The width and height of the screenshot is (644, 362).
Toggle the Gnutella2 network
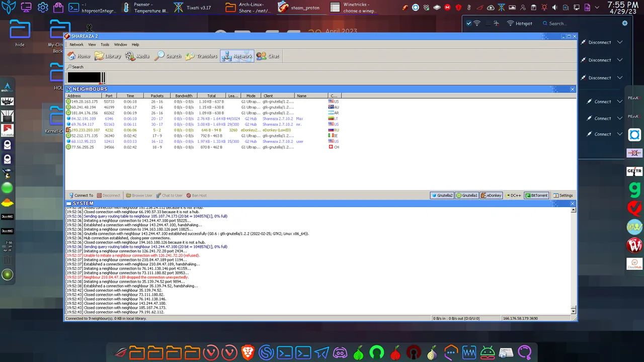442,196
